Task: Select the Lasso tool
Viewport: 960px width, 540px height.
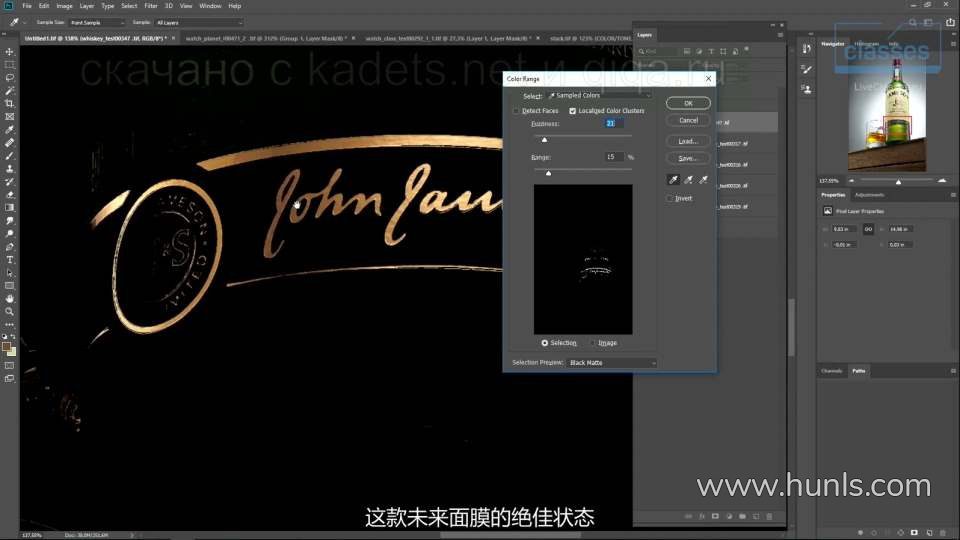Action: tap(9, 78)
